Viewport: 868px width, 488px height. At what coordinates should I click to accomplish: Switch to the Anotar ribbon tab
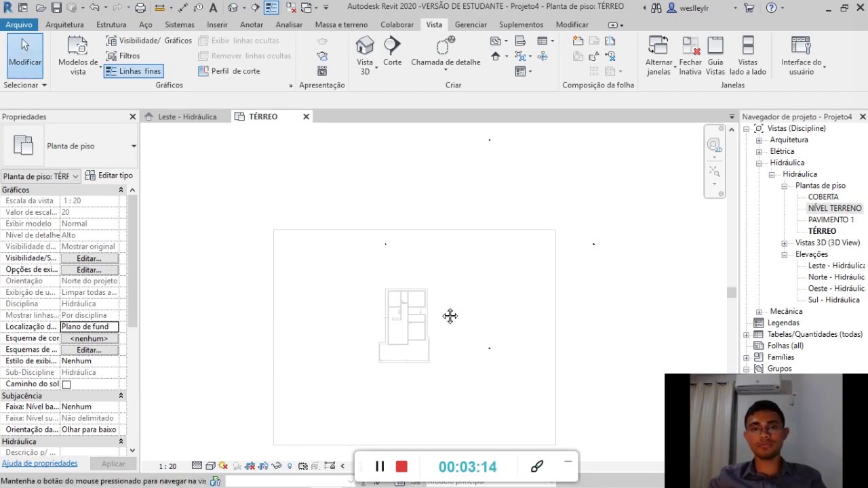coord(252,24)
